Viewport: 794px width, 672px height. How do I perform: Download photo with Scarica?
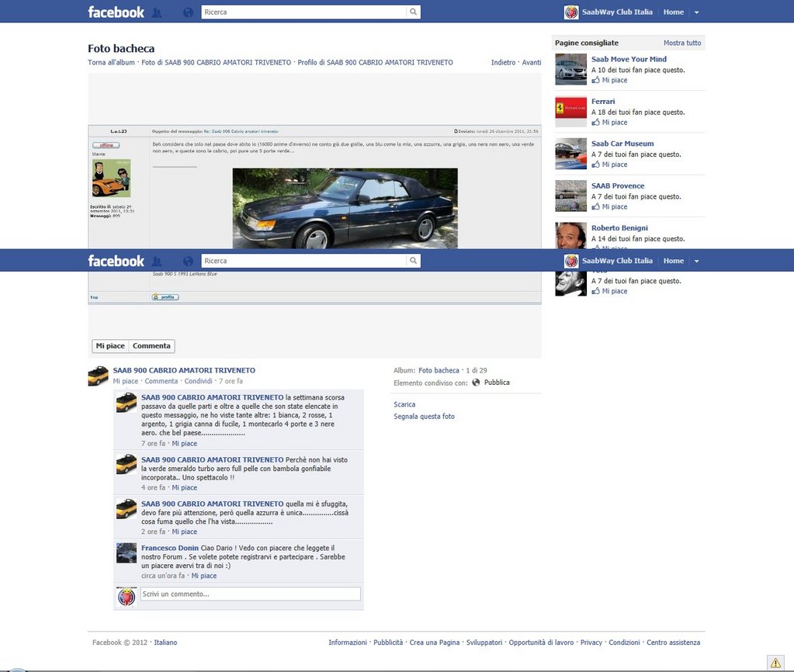click(x=404, y=404)
